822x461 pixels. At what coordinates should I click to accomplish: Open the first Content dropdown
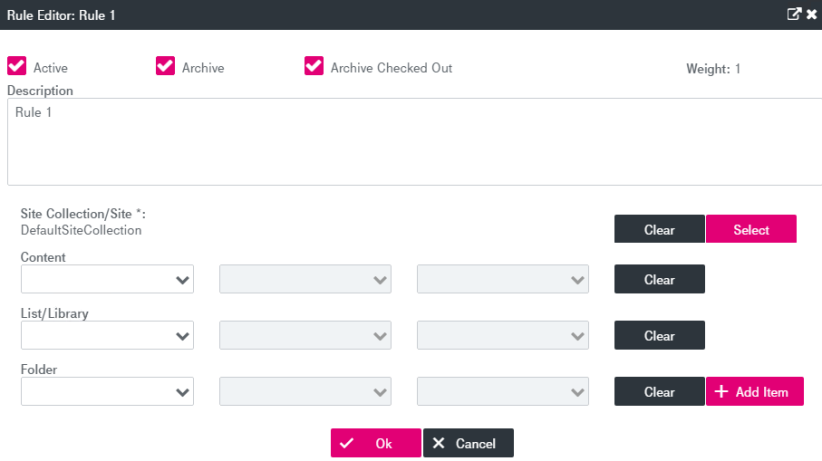tap(107, 280)
